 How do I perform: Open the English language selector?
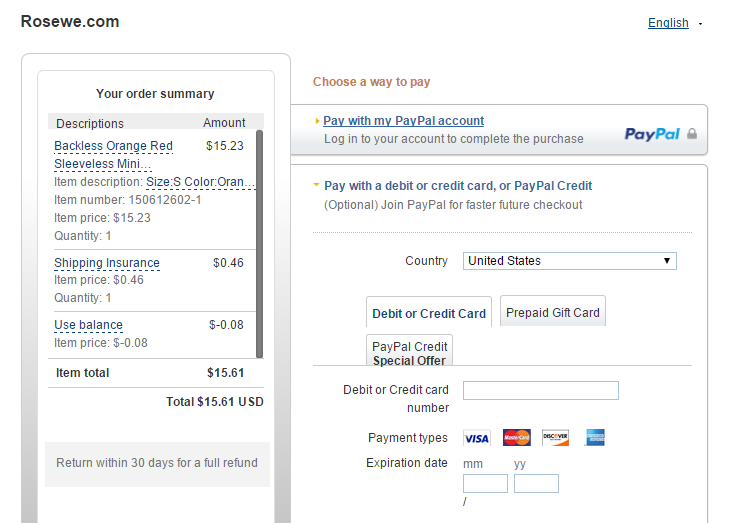coord(668,23)
